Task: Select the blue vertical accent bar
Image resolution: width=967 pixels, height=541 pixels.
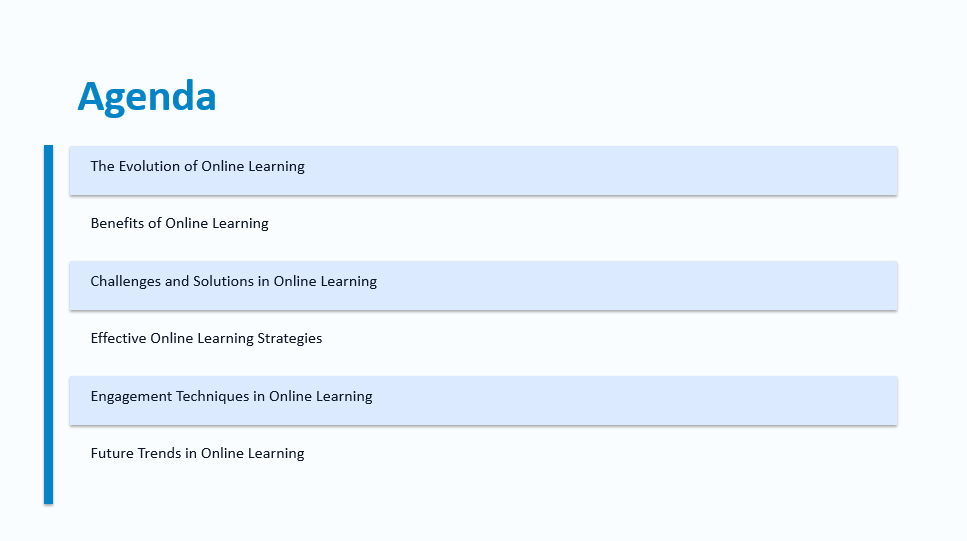Action: pos(48,323)
